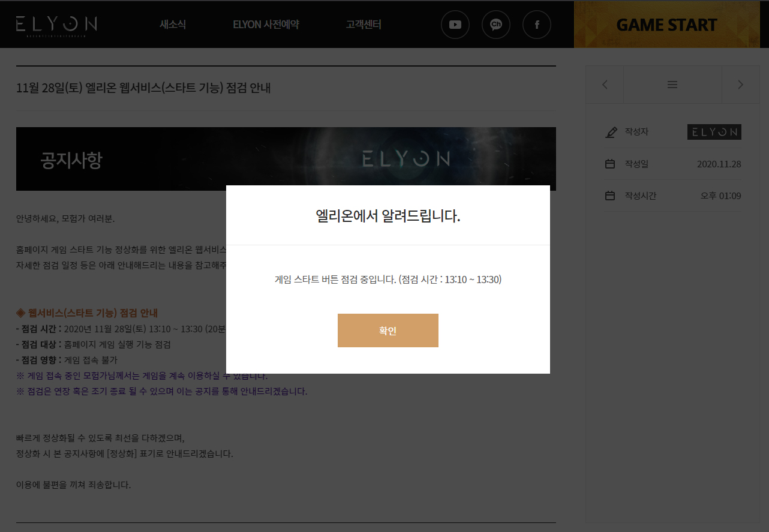
Task: Open the Kakao channel (Ch) icon
Action: (x=496, y=25)
